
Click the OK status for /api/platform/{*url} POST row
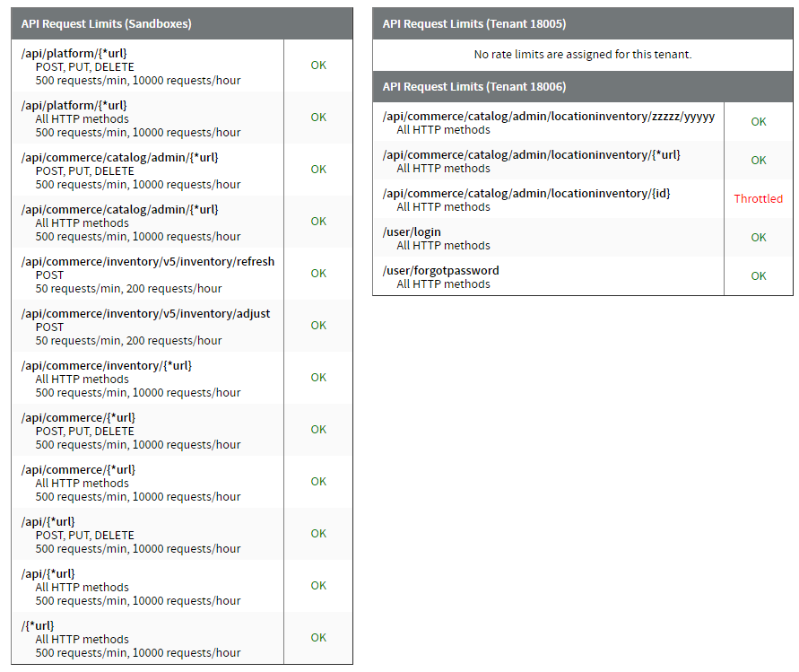tap(318, 65)
